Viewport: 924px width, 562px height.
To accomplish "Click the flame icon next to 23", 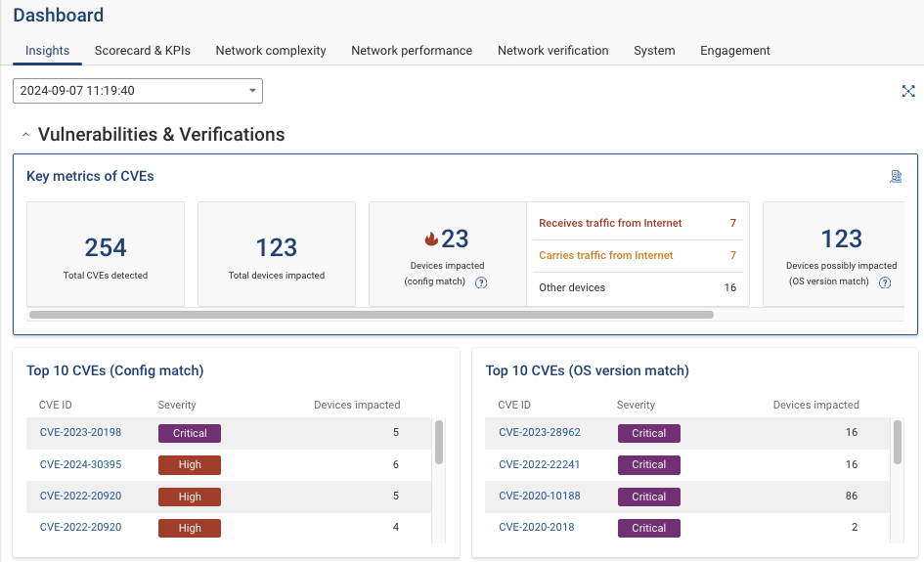I will (431, 238).
